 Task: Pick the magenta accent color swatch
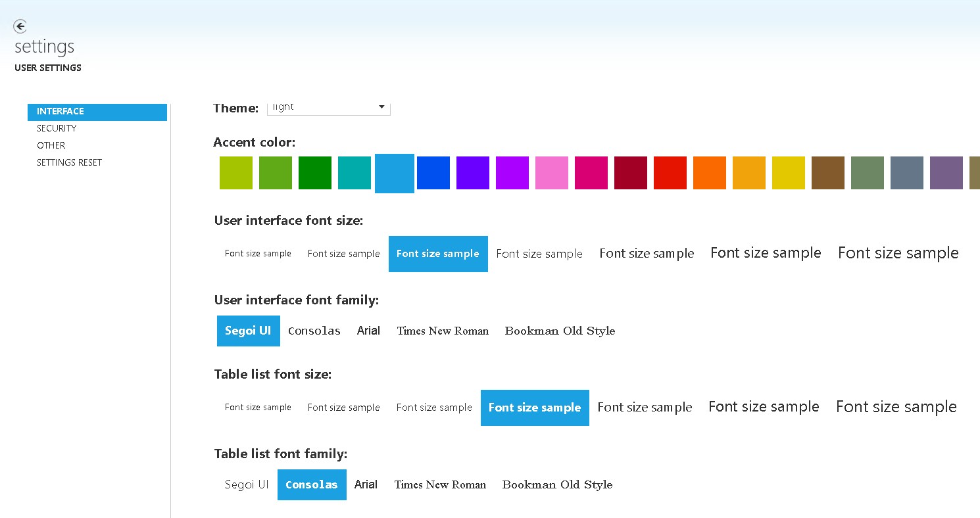[x=591, y=173]
